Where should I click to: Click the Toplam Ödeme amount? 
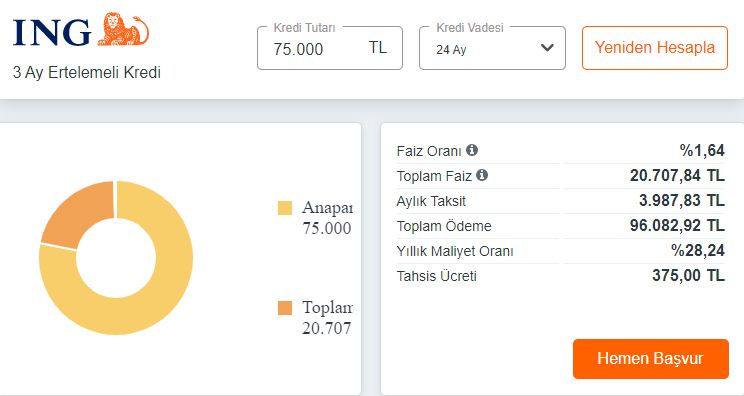[677, 226]
